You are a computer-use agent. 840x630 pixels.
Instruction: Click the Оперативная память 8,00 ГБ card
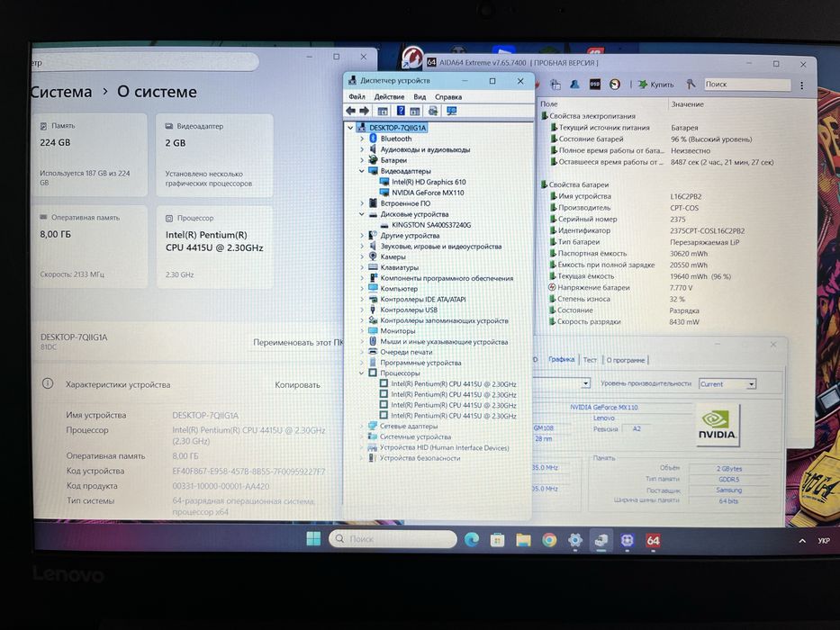coord(90,247)
